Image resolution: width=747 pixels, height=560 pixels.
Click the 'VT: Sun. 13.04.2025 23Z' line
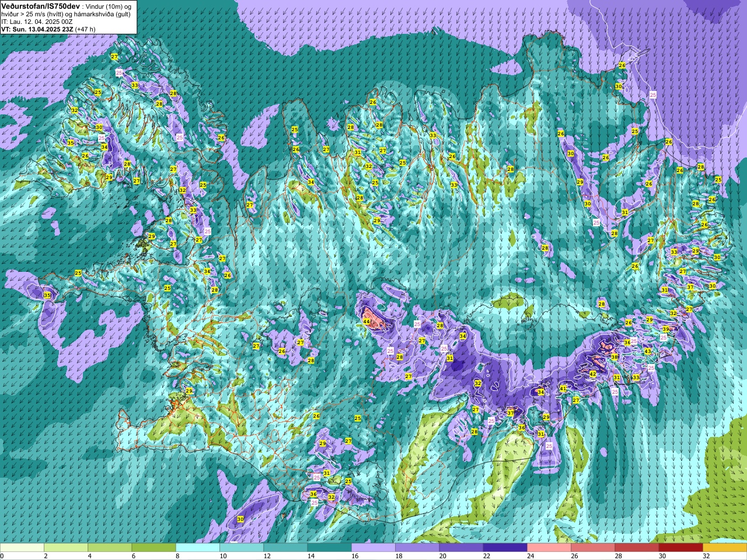tap(36, 29)
